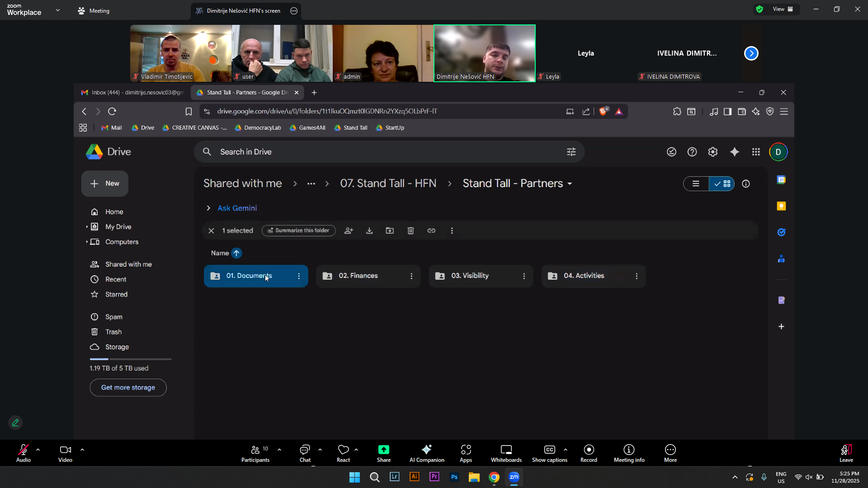Switch to list layout view

point(696,183)
